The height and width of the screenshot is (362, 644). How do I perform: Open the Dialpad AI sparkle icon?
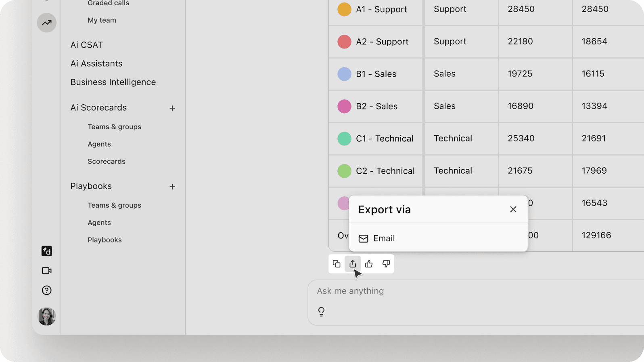point(47,251)
